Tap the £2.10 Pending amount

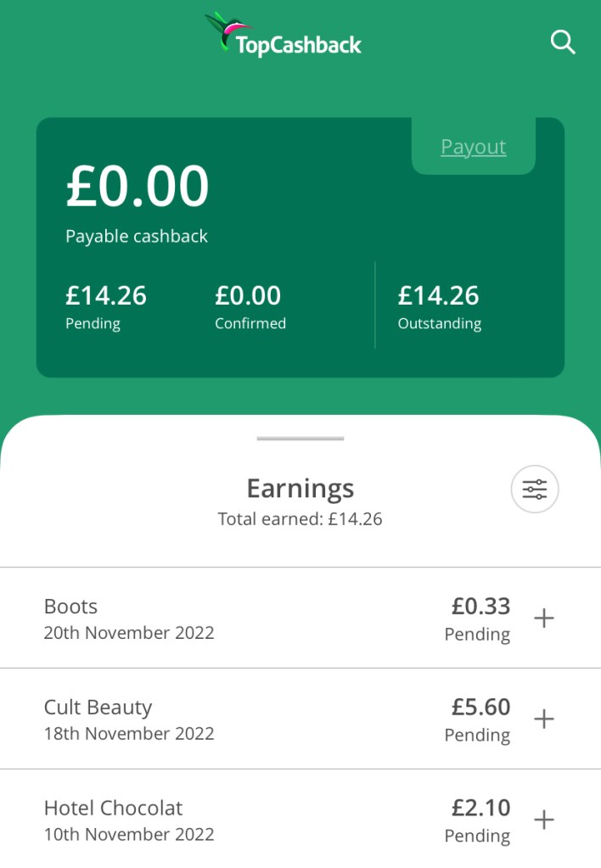(x=480, y=808)
